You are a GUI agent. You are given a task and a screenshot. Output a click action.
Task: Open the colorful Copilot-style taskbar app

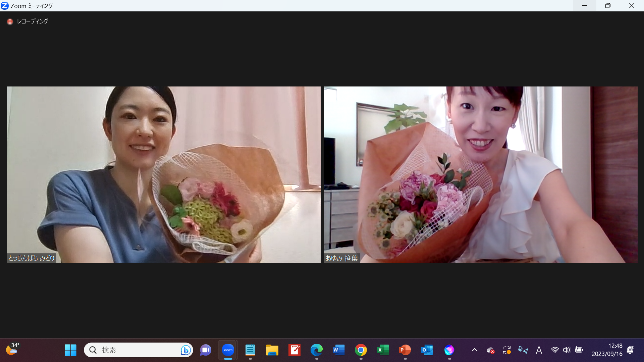(x=449, y=350)
